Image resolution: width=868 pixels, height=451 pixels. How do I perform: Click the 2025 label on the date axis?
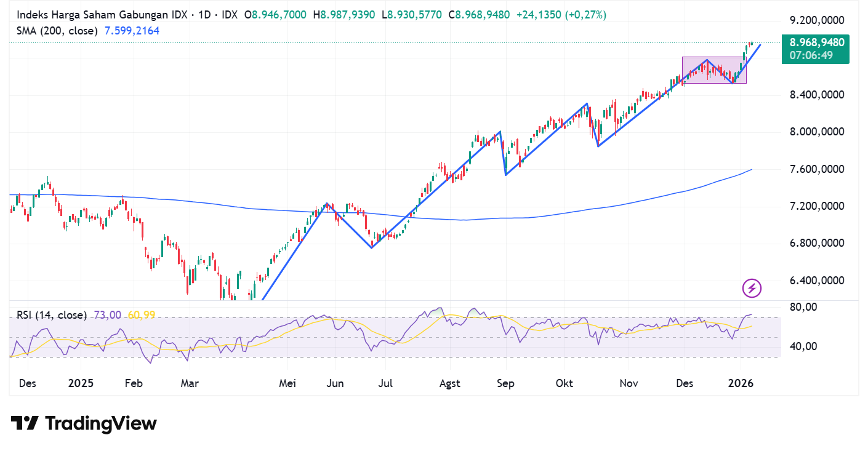pyautogui.click(x=79, y=383)
